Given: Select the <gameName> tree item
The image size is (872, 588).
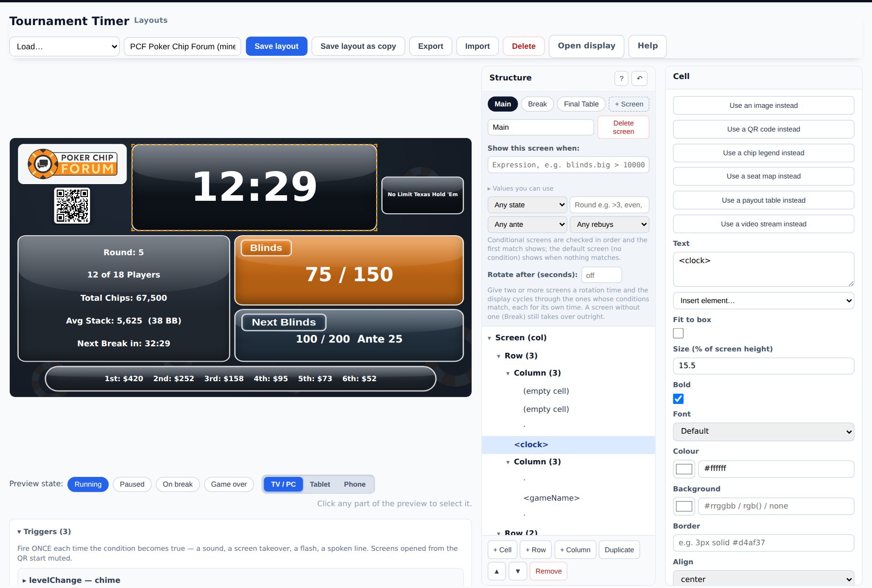Looking at the screenshot, I should (x=552, y=498).
